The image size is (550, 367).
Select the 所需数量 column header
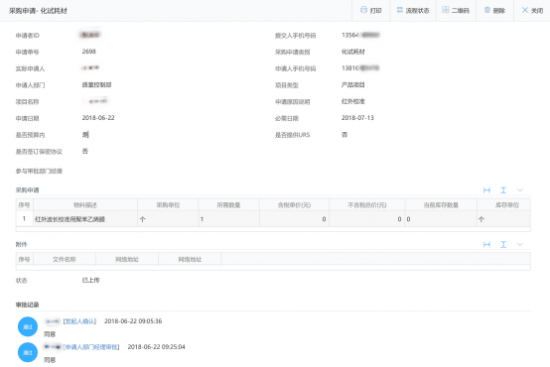coord(229,205)
